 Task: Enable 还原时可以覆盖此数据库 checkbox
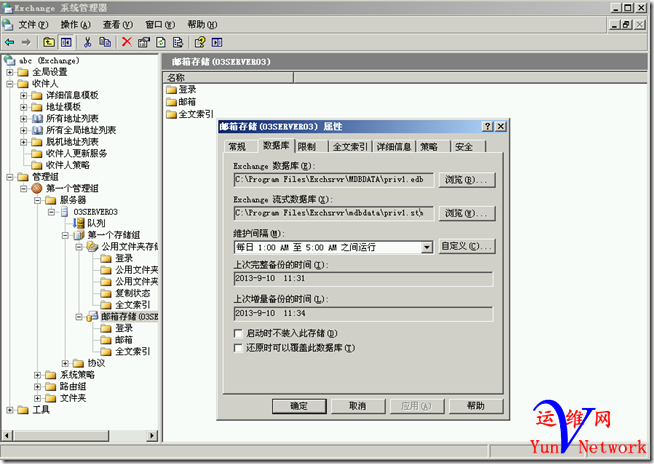pos(238,348)
